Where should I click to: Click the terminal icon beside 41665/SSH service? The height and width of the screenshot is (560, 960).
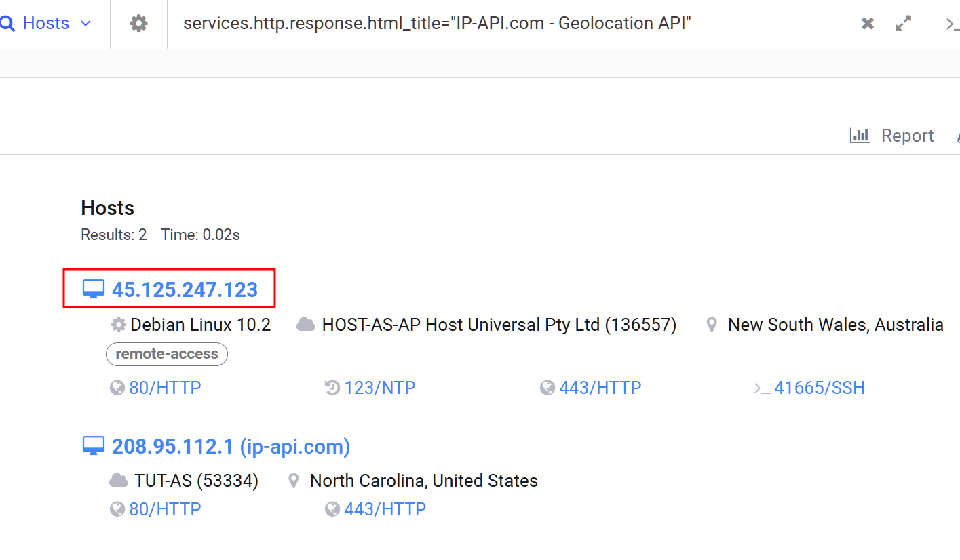762,387
